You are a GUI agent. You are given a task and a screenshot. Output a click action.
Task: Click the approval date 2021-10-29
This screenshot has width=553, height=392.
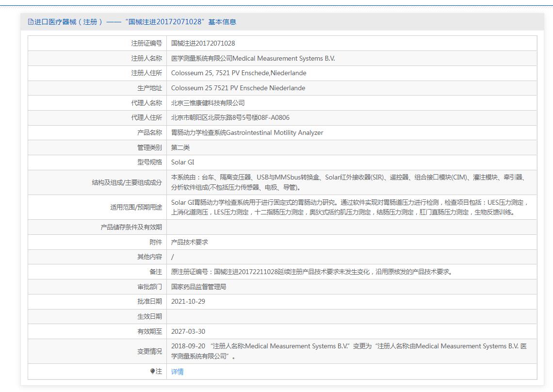[x=188, y=301]
